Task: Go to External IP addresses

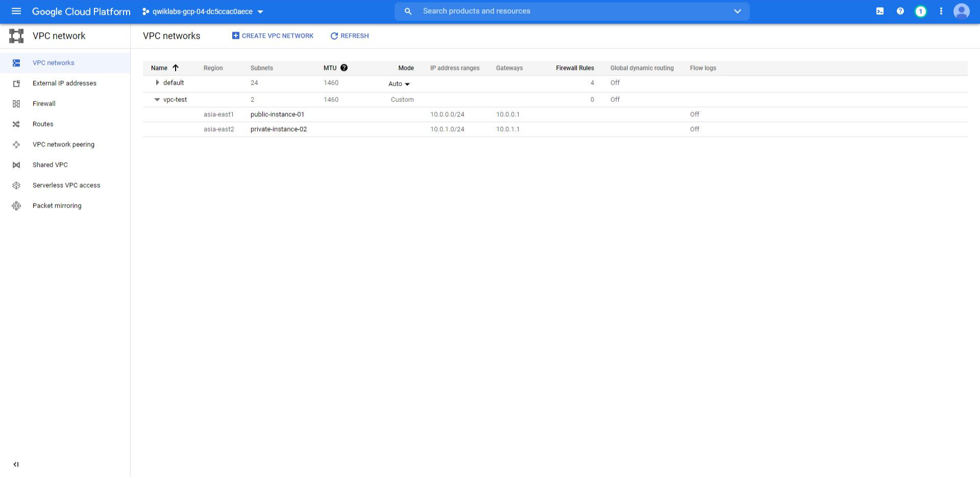Action: [x=64, y=83]
